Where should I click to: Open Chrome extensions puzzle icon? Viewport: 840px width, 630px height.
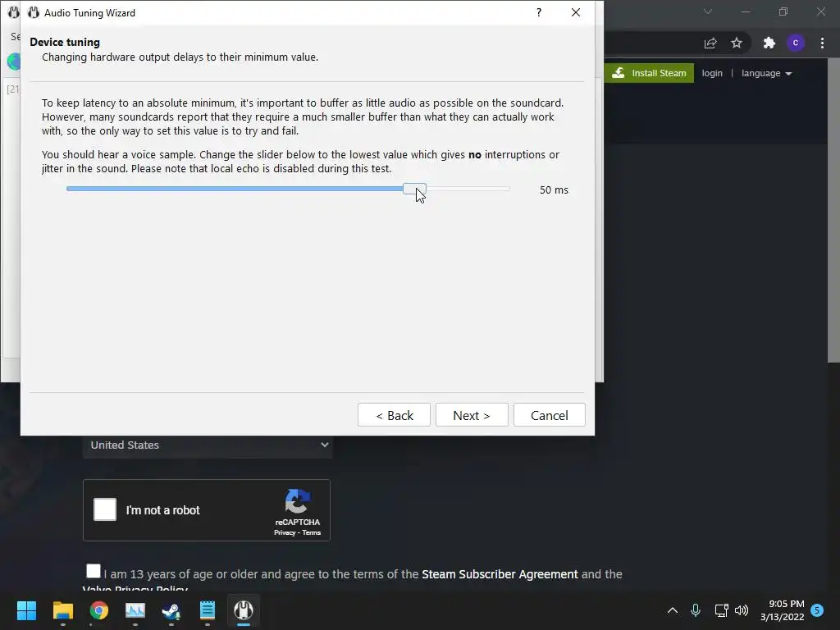coord(769,43)
